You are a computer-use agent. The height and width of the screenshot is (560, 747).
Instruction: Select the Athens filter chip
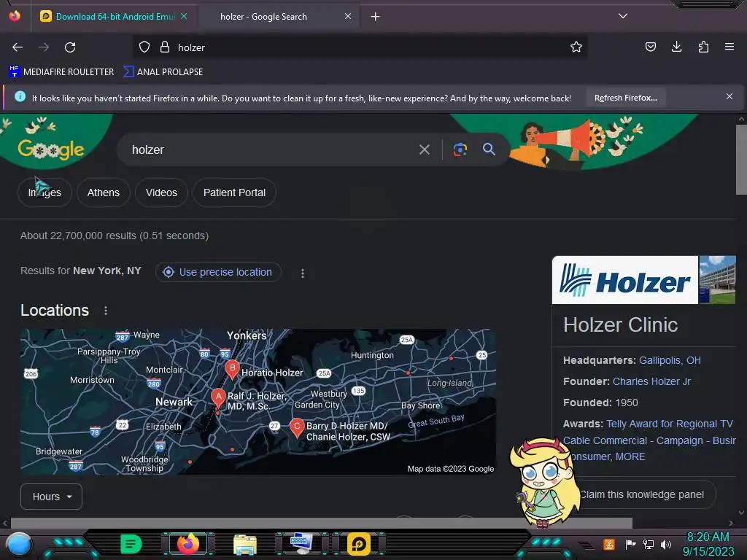click(104, 192)
